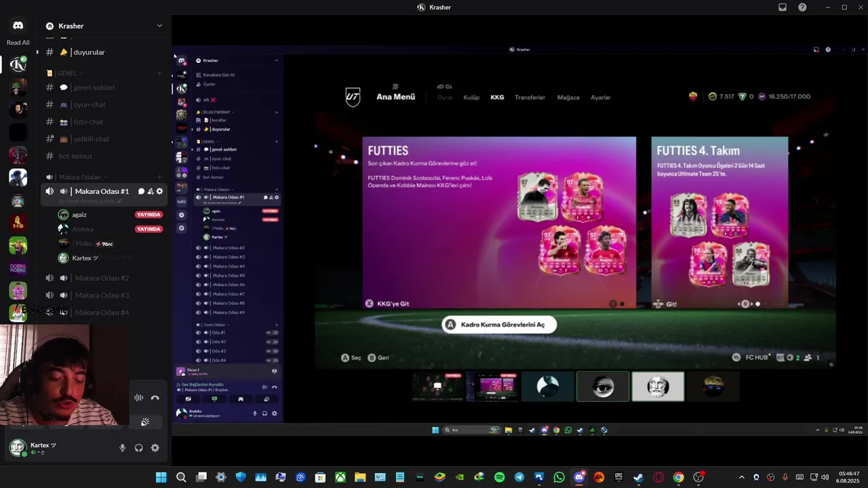Click the Kadro Kurma Görevlerini Aç button
This screenshot has width=868, height=488.
[x=499, y=325]
